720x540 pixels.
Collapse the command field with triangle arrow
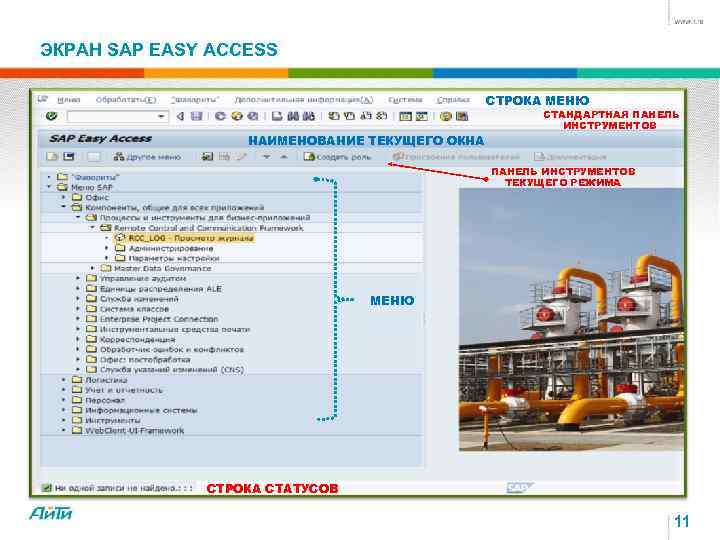[x=180, y=116]
